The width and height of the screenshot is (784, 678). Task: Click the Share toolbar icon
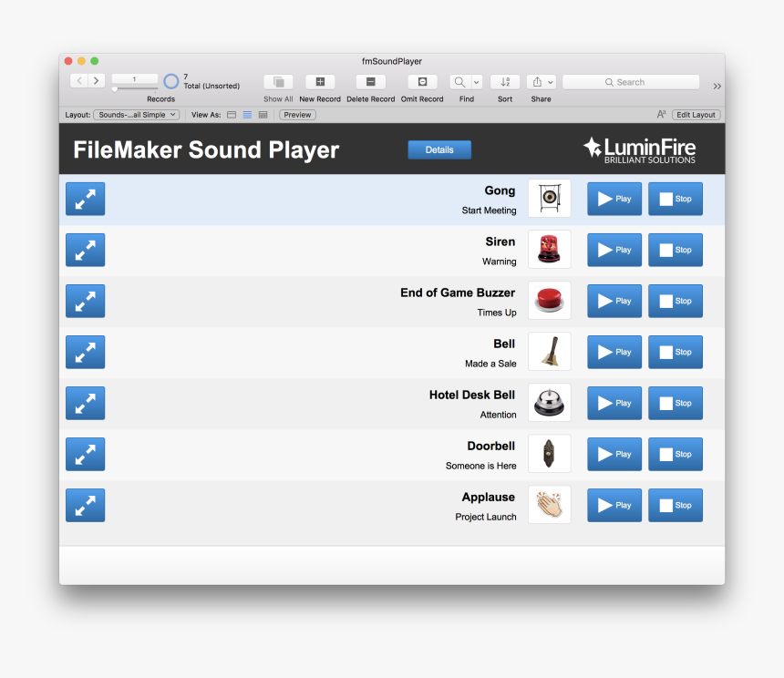(537, 81)
